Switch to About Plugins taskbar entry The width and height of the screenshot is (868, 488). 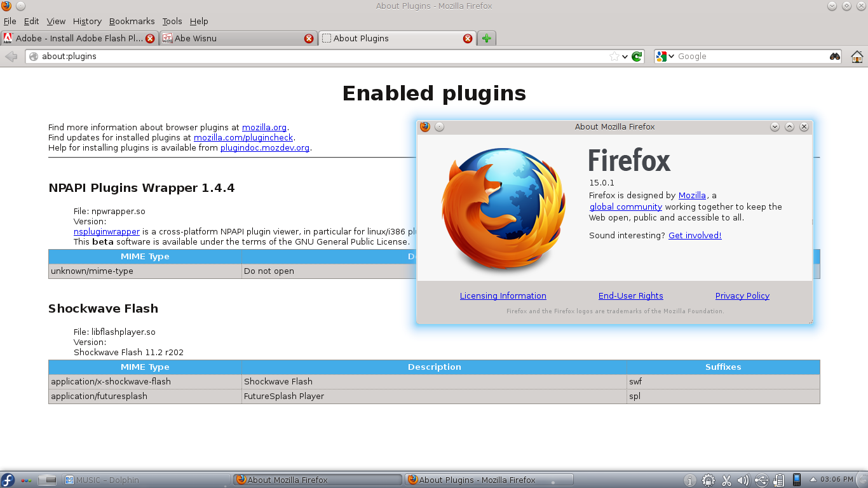(x=490, y=480)
